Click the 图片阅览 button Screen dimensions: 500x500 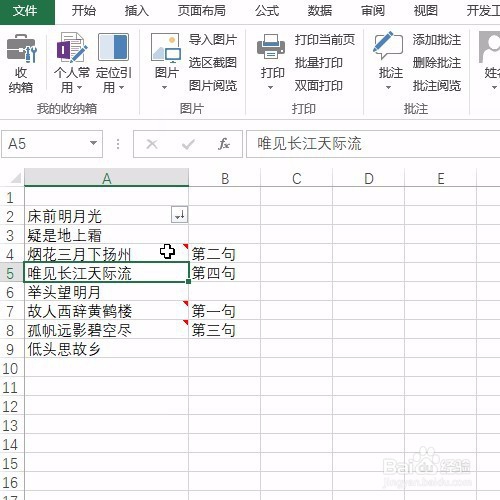tap(213, 86)
